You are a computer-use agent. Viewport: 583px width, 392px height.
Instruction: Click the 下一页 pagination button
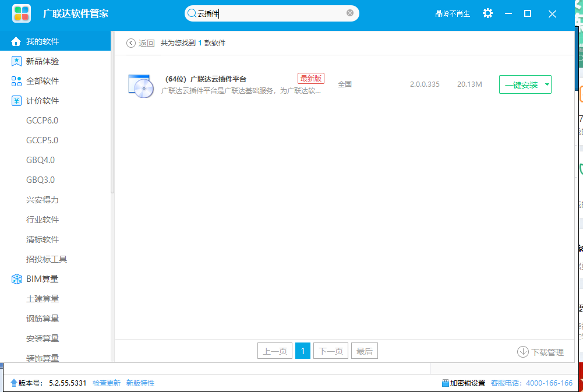click(331, 351)
